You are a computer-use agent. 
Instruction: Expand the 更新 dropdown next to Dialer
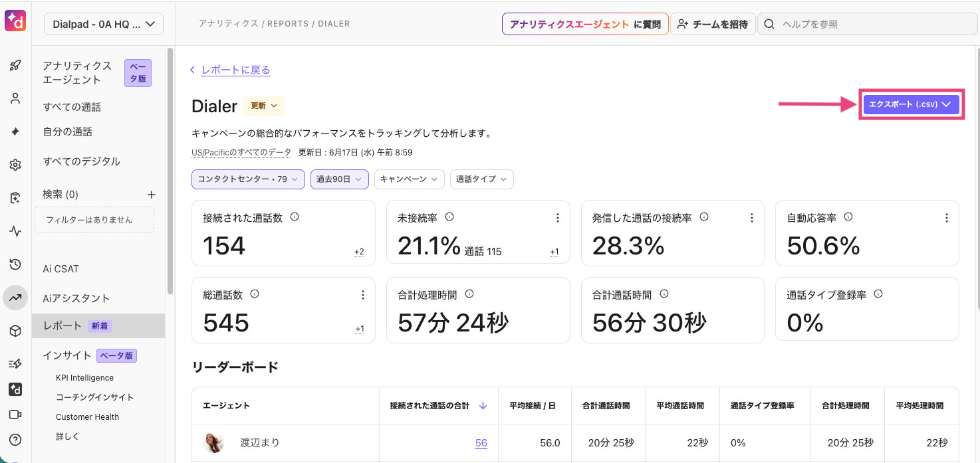(264, 106)
